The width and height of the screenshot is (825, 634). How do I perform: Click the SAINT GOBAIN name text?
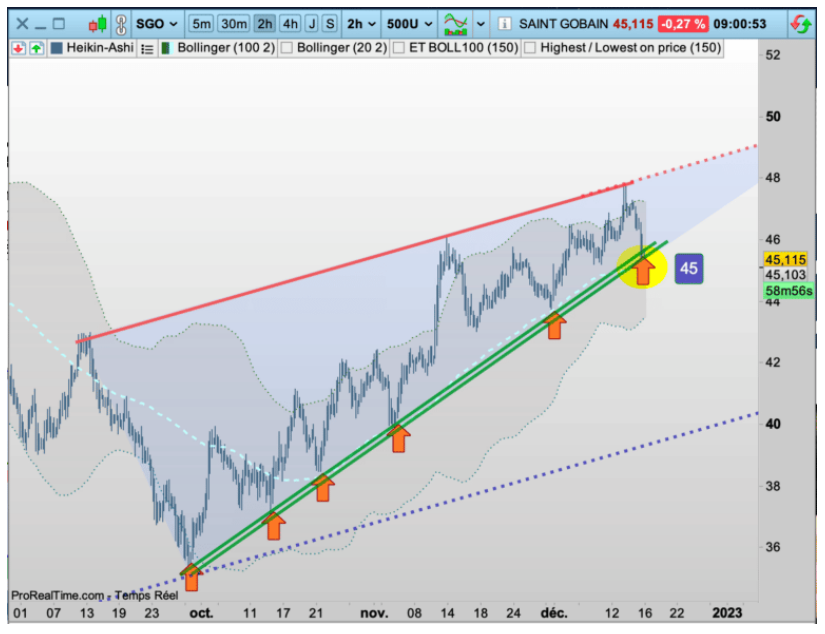click(x=564, y=24)
